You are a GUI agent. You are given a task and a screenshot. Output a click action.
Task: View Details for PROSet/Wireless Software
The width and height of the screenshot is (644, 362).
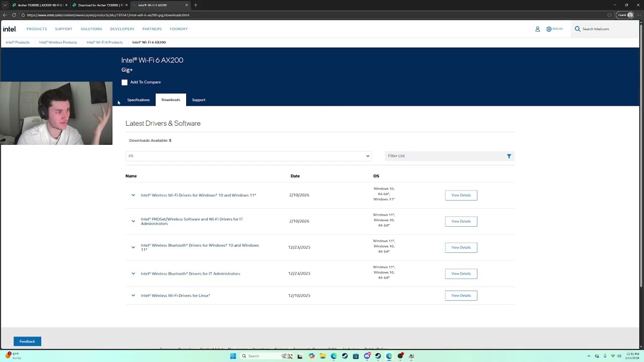point(461,221)
